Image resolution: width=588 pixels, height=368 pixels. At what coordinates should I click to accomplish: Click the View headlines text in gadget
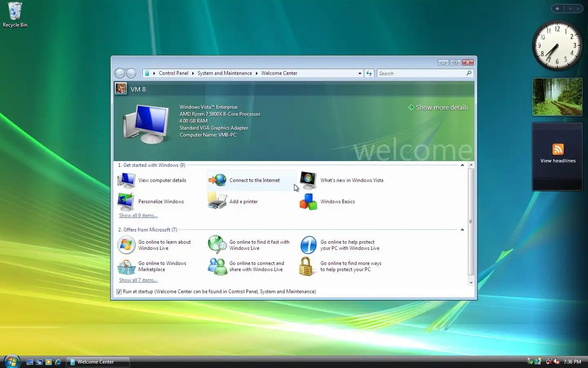click(558, 161)
